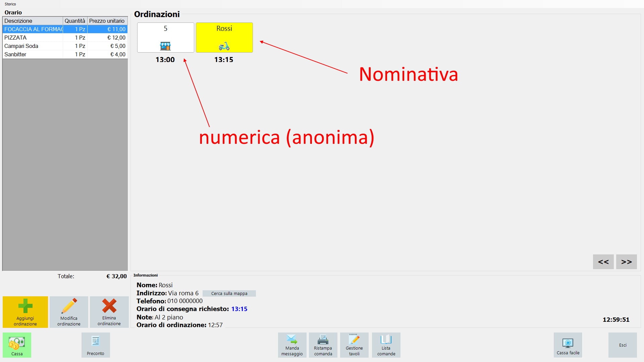644x362 pixels.
Task: Select the Campari Soda row
Action: click(65, 46)
